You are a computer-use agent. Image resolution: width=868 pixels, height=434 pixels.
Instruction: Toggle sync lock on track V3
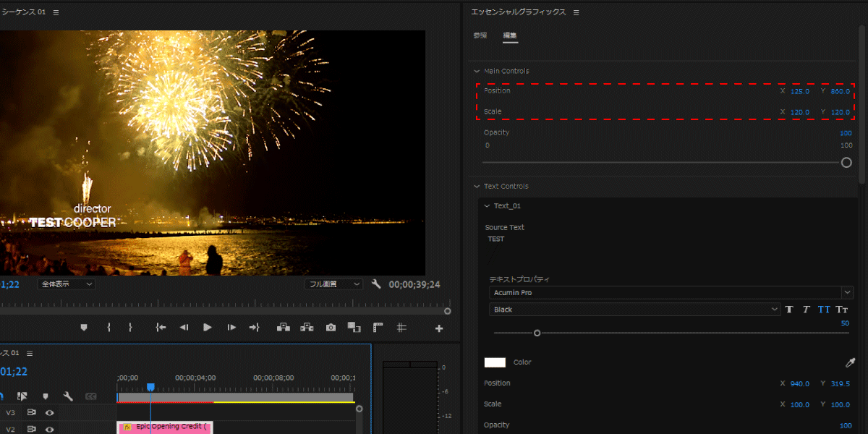point(32,412)
